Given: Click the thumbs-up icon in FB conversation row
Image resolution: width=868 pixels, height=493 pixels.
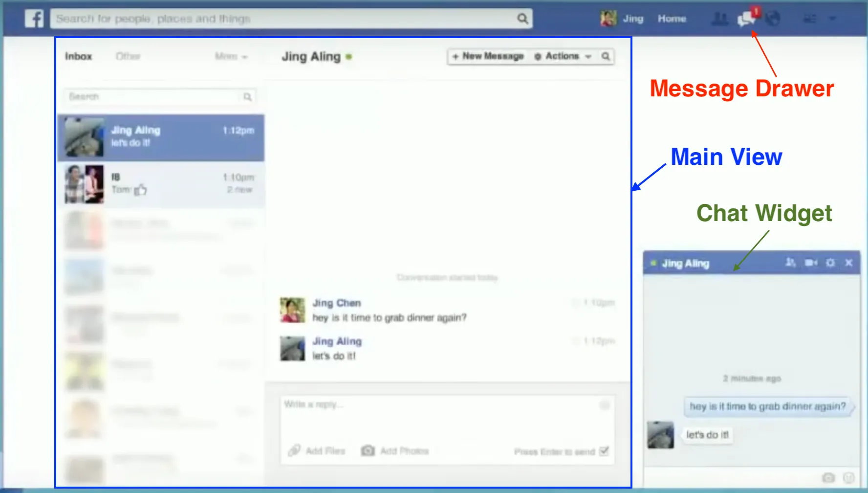Looking at the screenshot, I should point(140,190).
